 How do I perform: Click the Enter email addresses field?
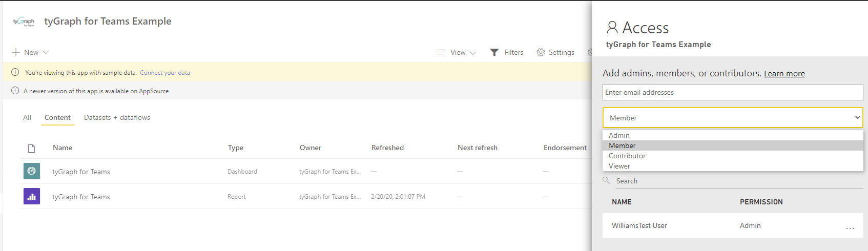point(732,92)
